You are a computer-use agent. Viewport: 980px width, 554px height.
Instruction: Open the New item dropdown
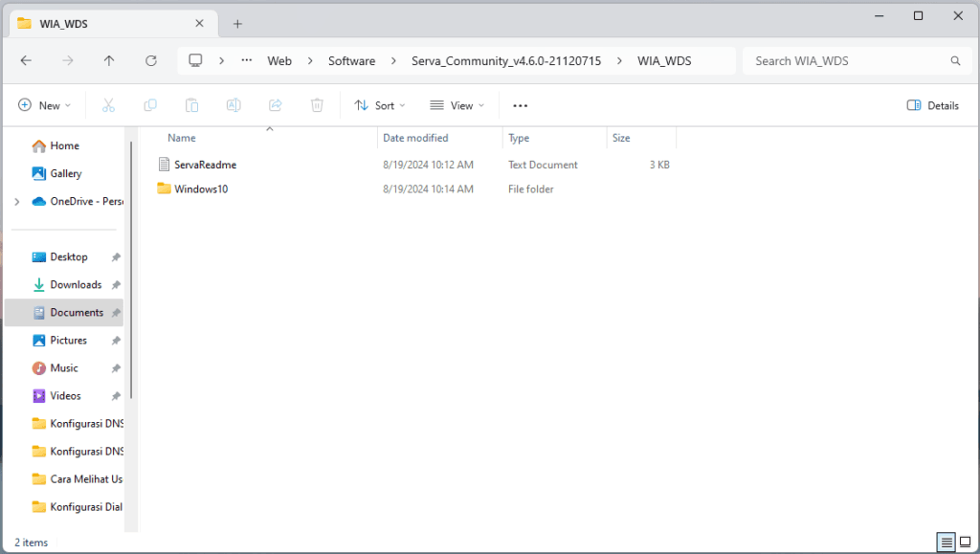pos(44,105)
